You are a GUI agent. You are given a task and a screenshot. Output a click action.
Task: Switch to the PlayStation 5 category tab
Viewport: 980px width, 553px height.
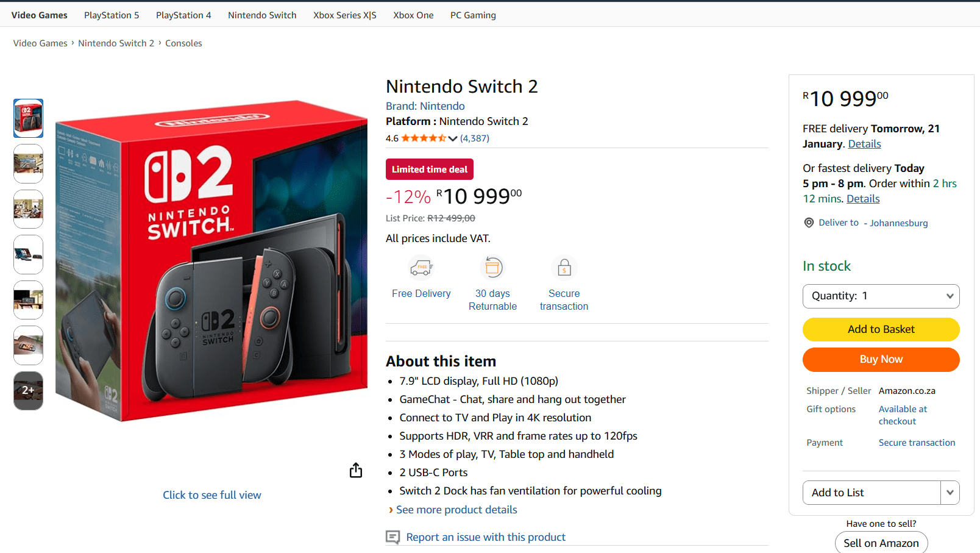point(112,15)
